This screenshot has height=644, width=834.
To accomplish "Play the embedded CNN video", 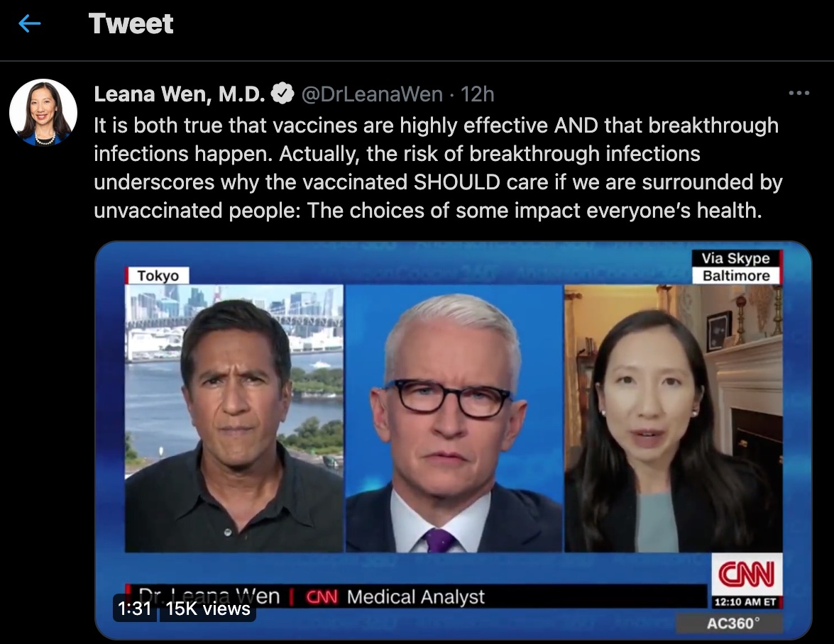I will [x=453, y=440].
